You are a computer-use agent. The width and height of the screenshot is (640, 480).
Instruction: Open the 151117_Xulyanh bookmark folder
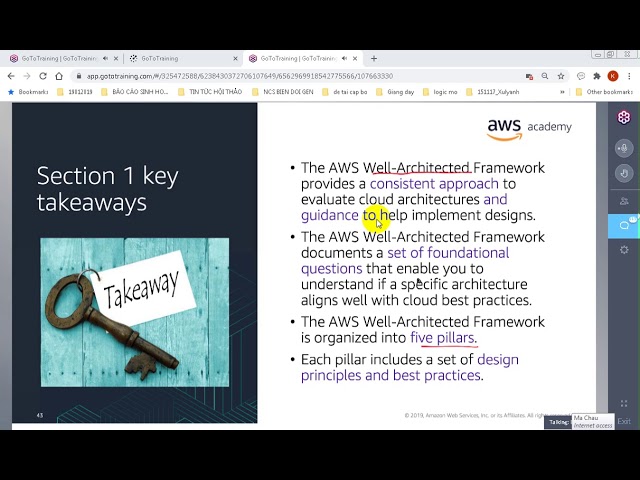coord(493,92)
